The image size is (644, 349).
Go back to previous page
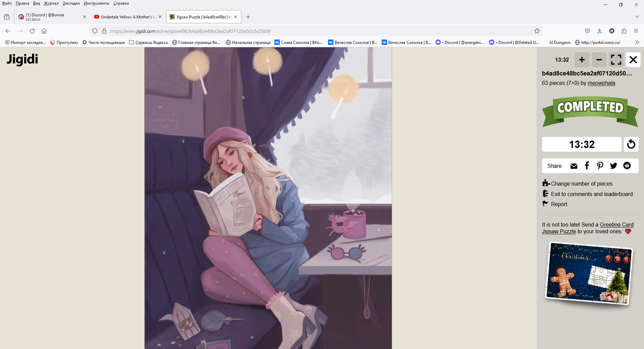tap(8, 31)
